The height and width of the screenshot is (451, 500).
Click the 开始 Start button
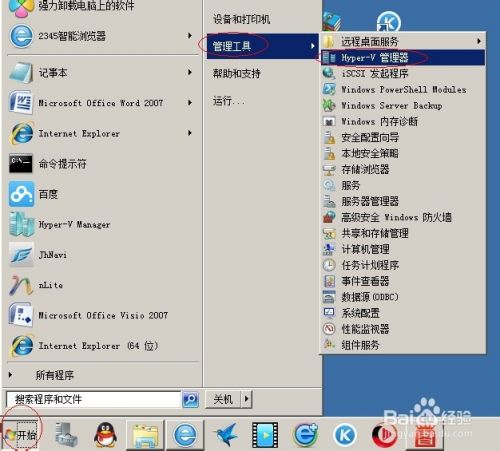21,434
